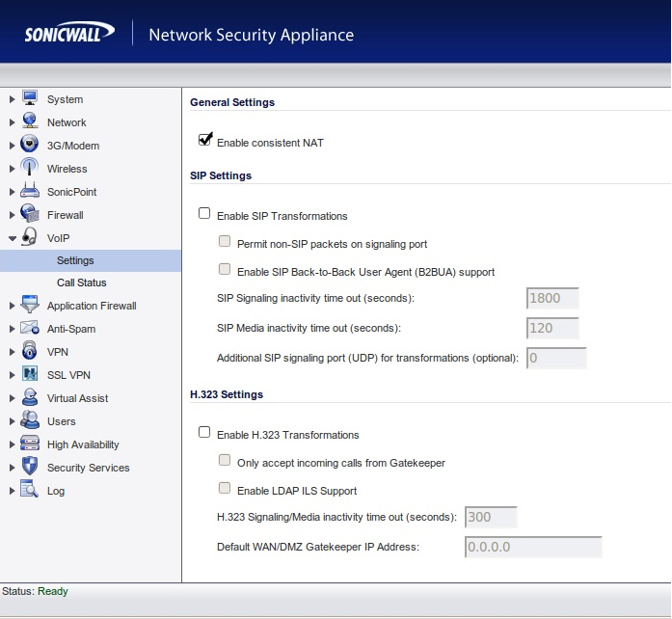Click the SSL VPN icon
Image resolution: width=672 pixels, height=619 pixels.
[30, 374]
